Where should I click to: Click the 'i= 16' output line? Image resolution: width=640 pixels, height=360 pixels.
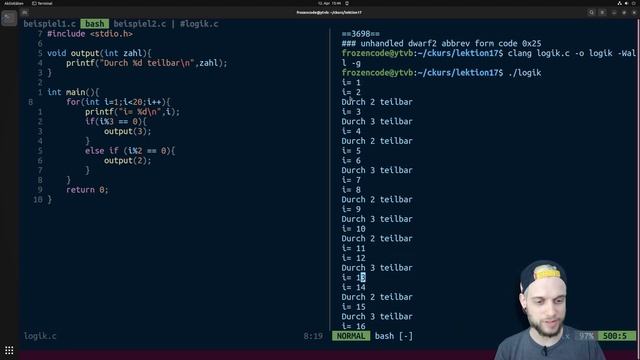(x=353, y=326)
